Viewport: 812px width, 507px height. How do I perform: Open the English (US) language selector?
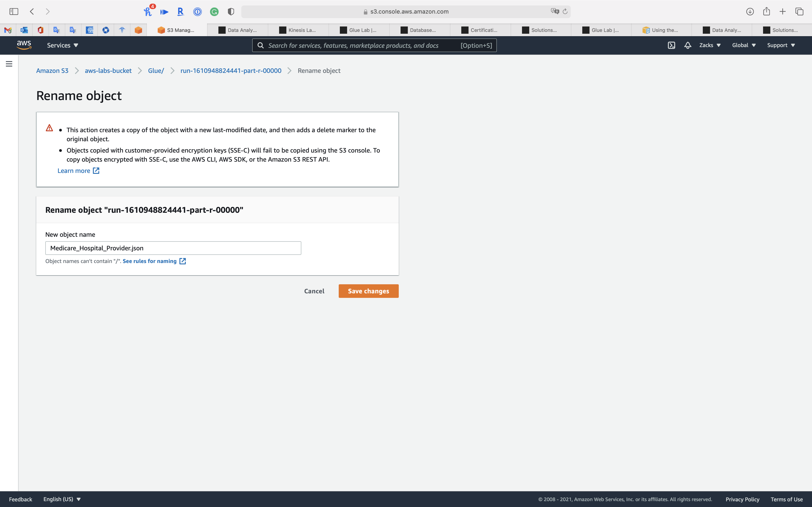pyautogui.click(x=62, y=499)
